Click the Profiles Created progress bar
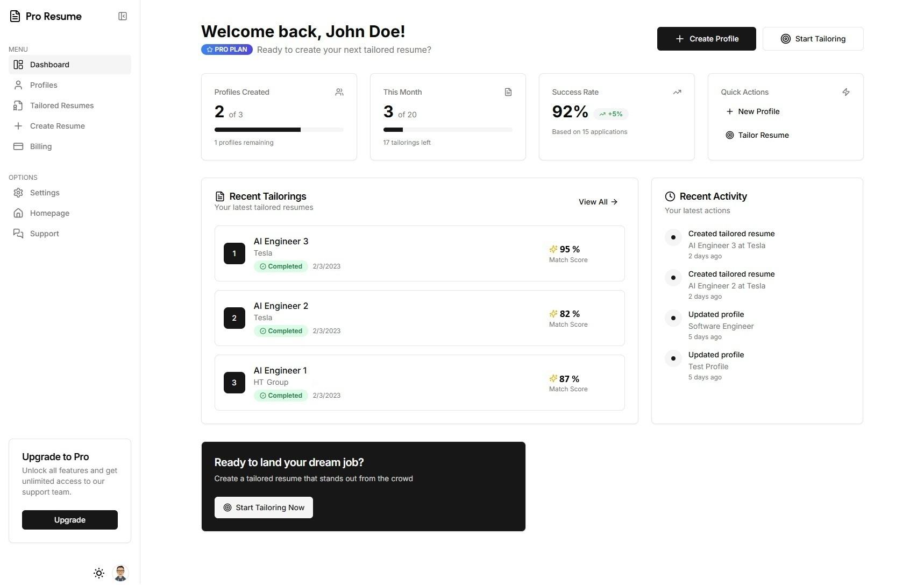 coord(279,130)
